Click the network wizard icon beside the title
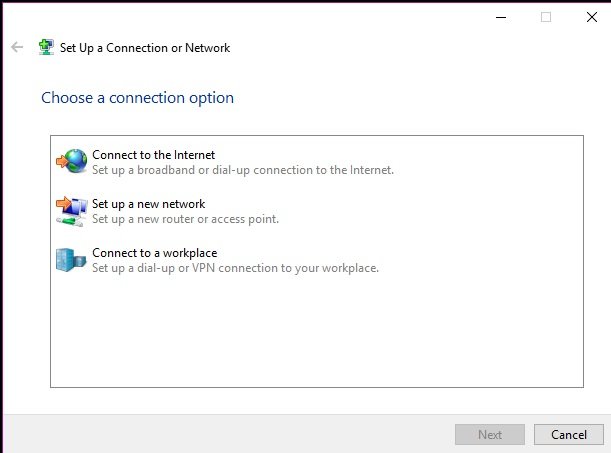Image resolution: width=611 pixels, height=453 pixels. [x=46, y=48]
